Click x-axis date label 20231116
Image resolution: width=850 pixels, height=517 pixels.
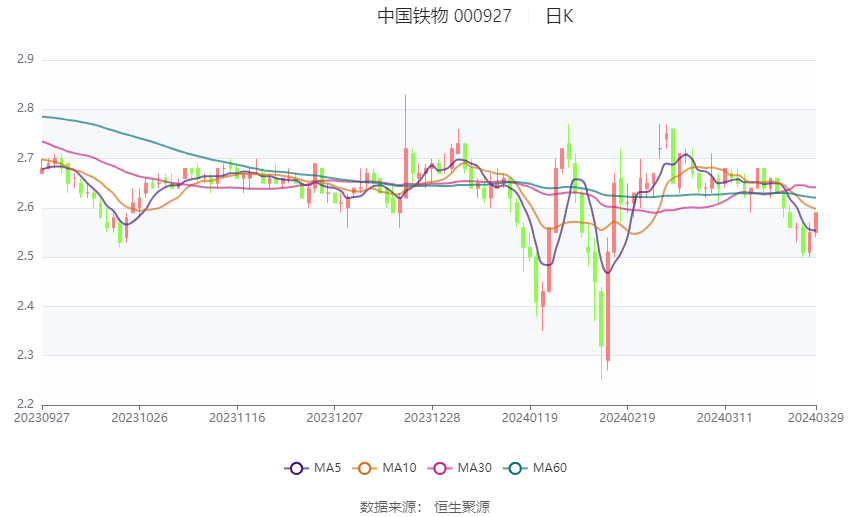point(237,418)
